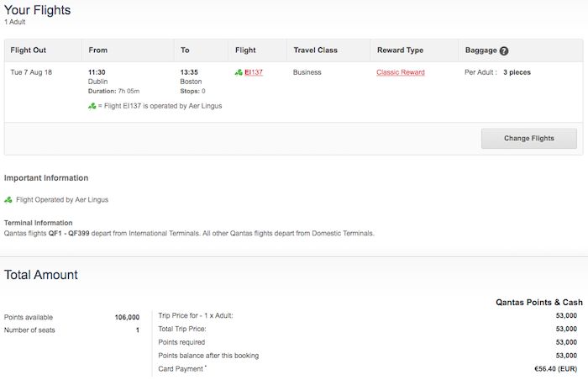Click Stops: 0 text
The image size is (588, 380).
click(x=192, y=91)
